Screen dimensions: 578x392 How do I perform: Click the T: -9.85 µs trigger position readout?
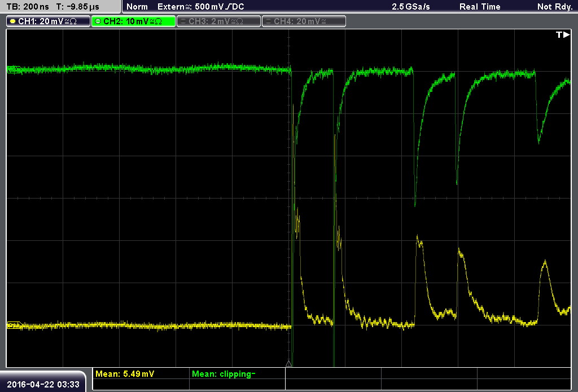coord(78,7)
